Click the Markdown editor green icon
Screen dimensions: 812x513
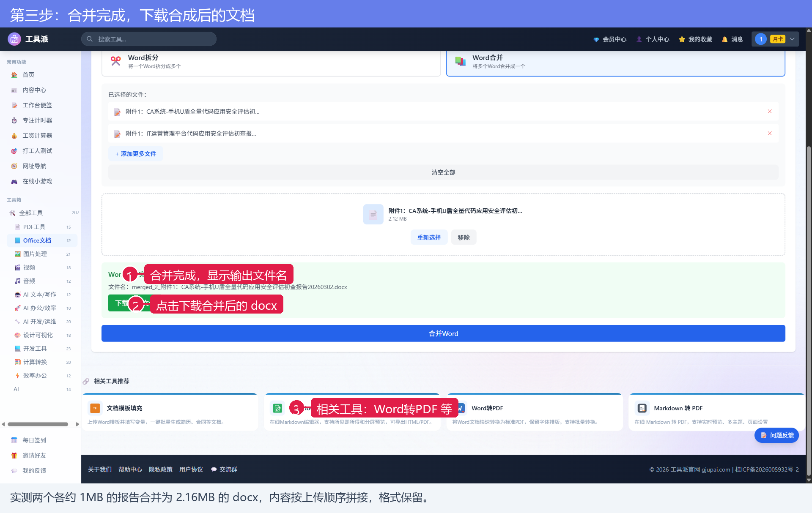click(277, 408)
